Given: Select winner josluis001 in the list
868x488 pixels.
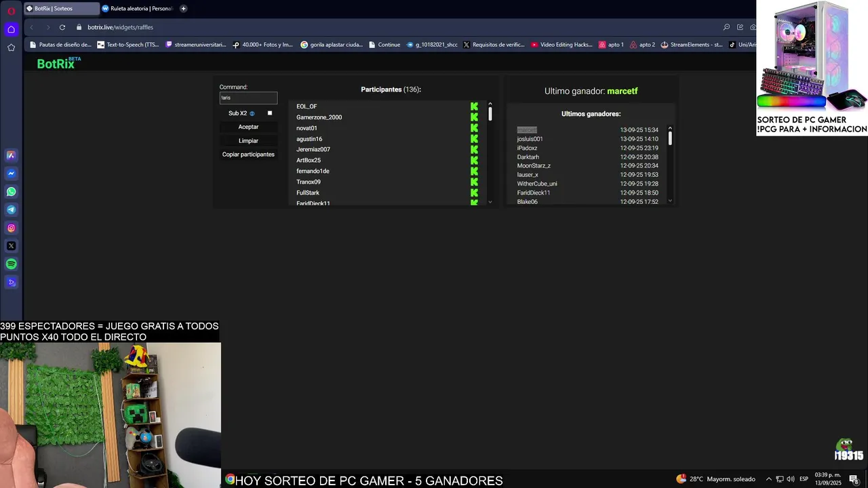Looking at the screenshot, I should [530, 139].
